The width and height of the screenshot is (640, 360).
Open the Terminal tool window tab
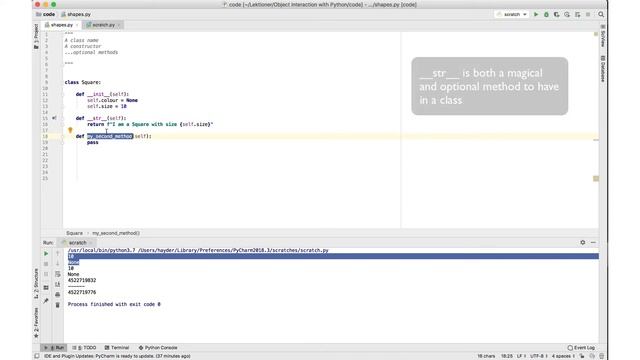[117, 348]
